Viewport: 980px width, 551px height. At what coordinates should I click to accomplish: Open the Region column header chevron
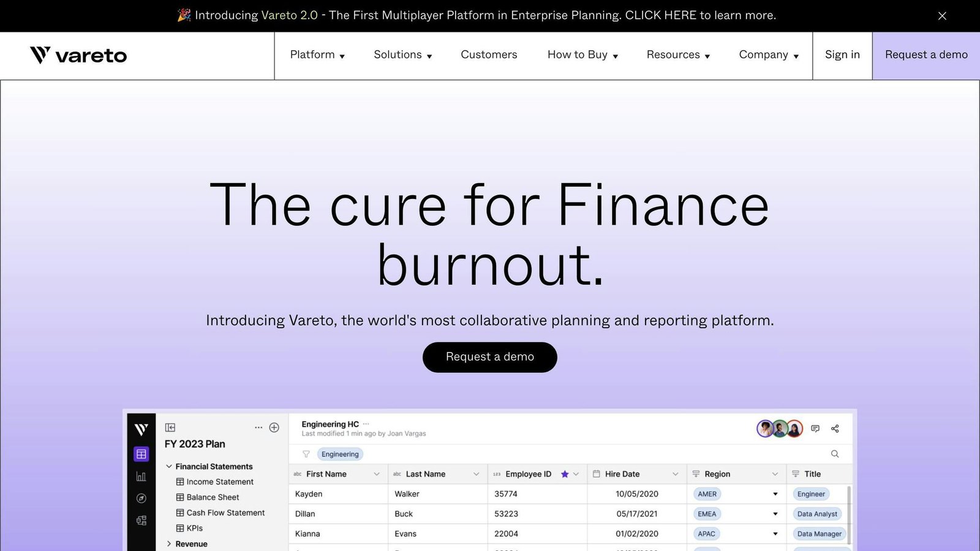click(x=775, y=474)
